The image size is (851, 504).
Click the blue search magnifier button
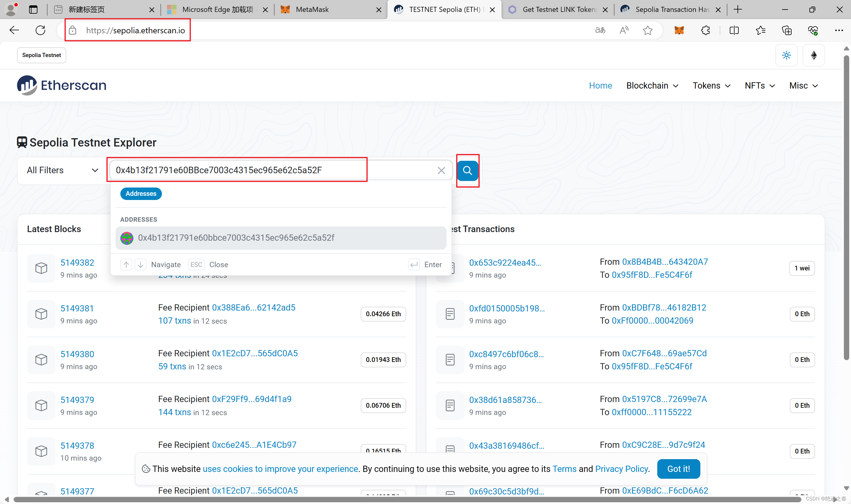click(x=467, y=171)
